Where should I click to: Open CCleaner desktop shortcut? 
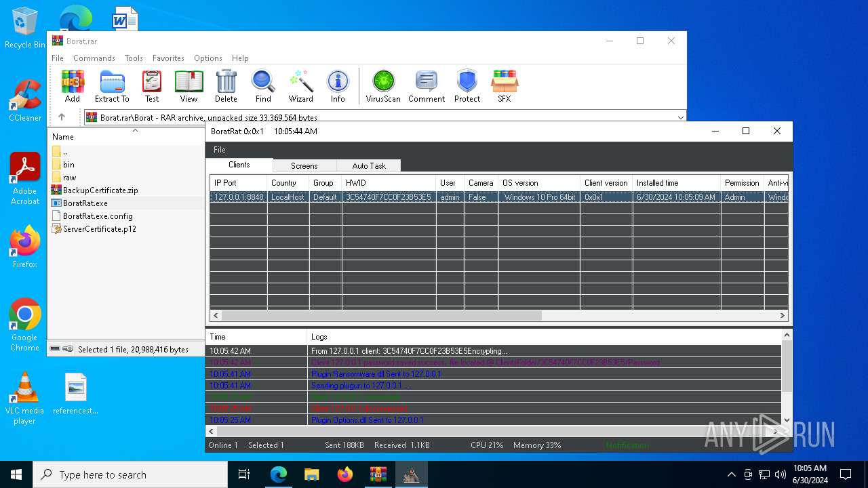pos(25,101)
